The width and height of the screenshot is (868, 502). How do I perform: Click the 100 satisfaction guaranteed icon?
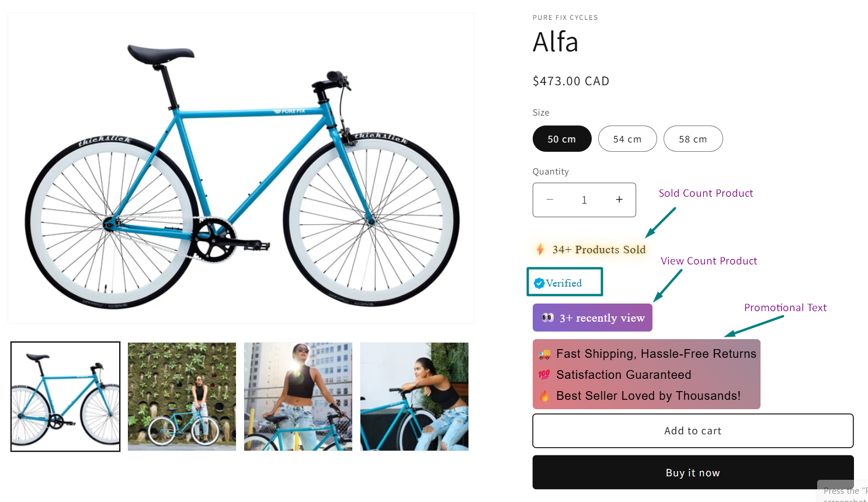pyautogui.click(x=544, y=375)
